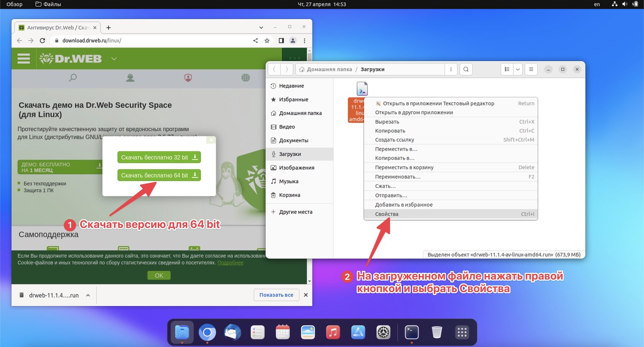The image size is (644, 347).
Task: Go forward in the browser
Action: click(x=31, y=41)
